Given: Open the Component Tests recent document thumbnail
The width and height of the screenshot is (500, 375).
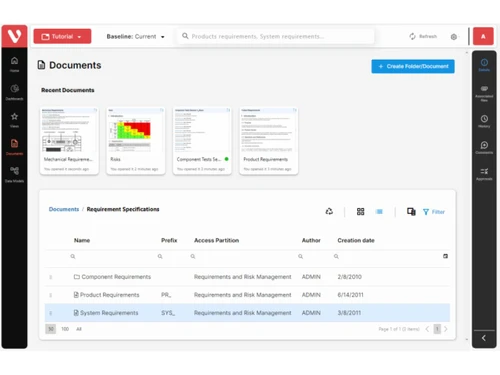Looking at the screenshot, I should 202,141.
